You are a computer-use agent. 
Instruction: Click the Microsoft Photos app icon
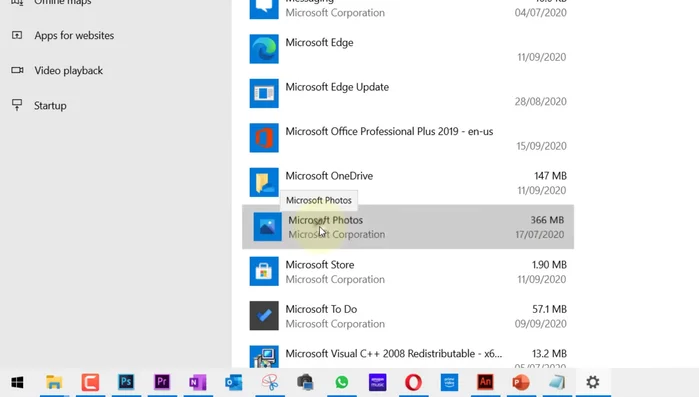267,227
